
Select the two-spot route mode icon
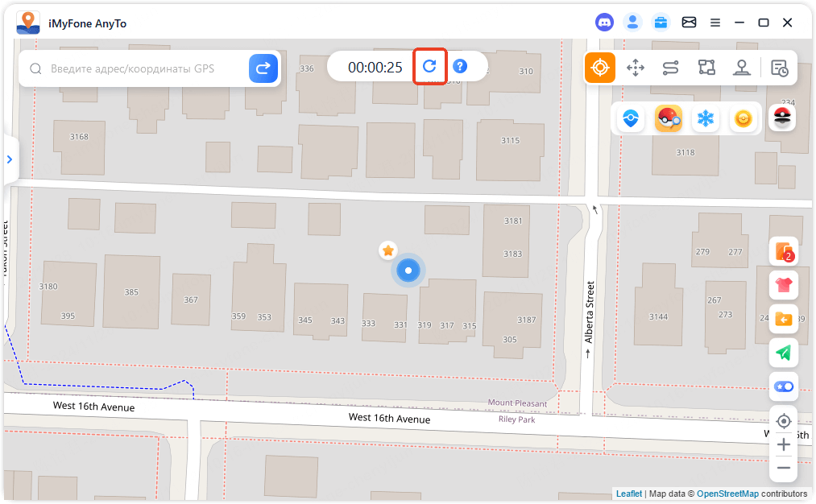(x=671, y=68)
